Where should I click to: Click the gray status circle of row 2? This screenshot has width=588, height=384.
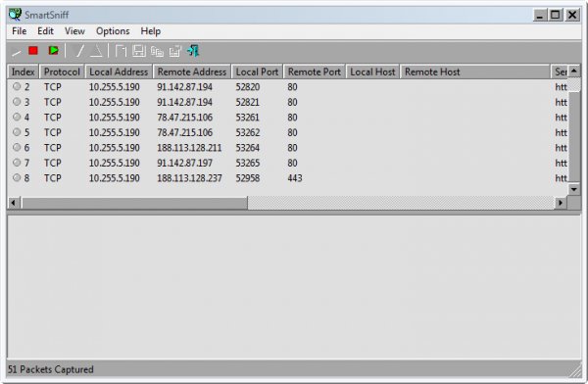(17, 86)
